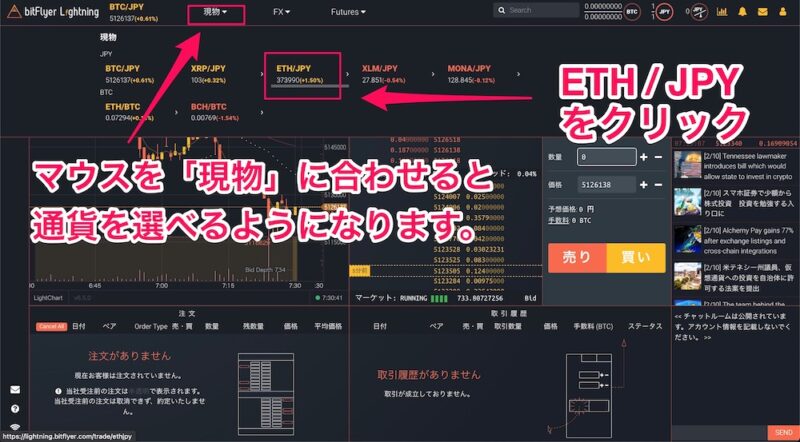Open スマホ証券 news thumbnail
Viewport: 800px width, 442px height.
click(687, 202)
